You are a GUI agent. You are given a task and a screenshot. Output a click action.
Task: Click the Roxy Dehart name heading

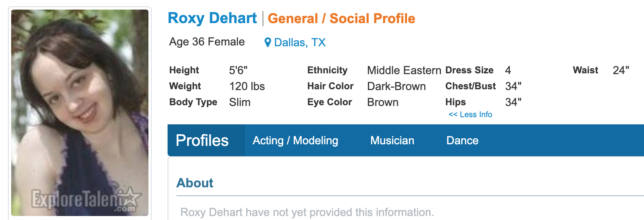[212, 18]
